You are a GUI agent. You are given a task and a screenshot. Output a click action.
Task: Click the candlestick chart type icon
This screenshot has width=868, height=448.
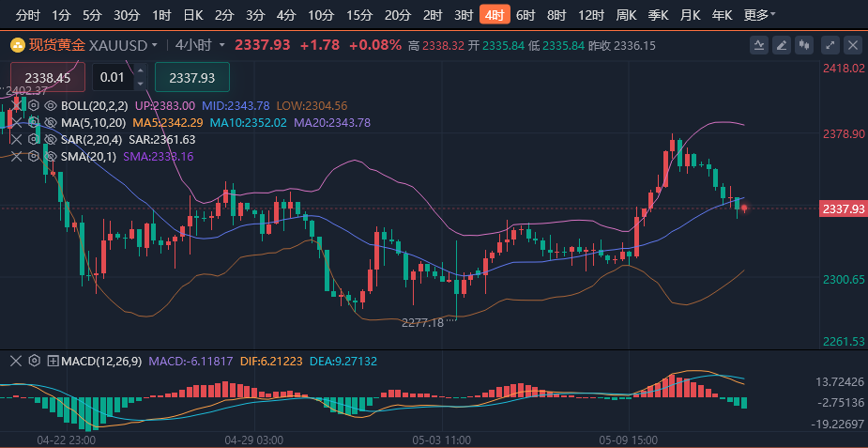[802, 45]
